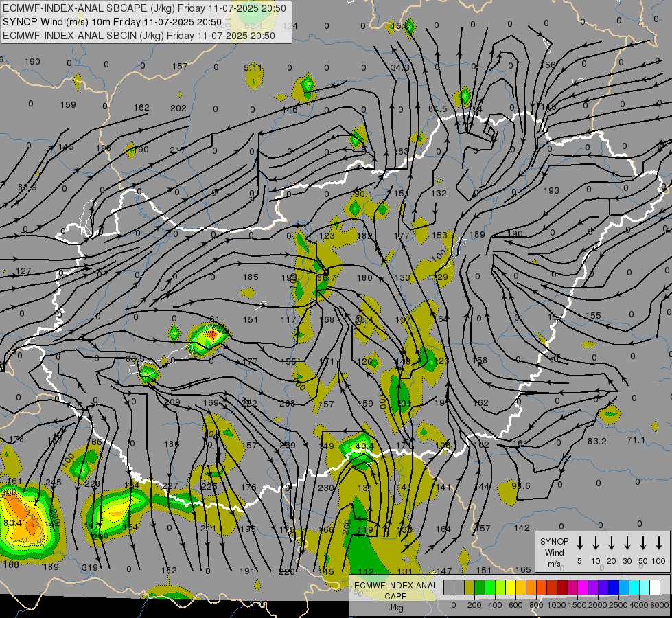Click the '202' value on the map
This screenshot has width=672, height=618.
[178, 108]
